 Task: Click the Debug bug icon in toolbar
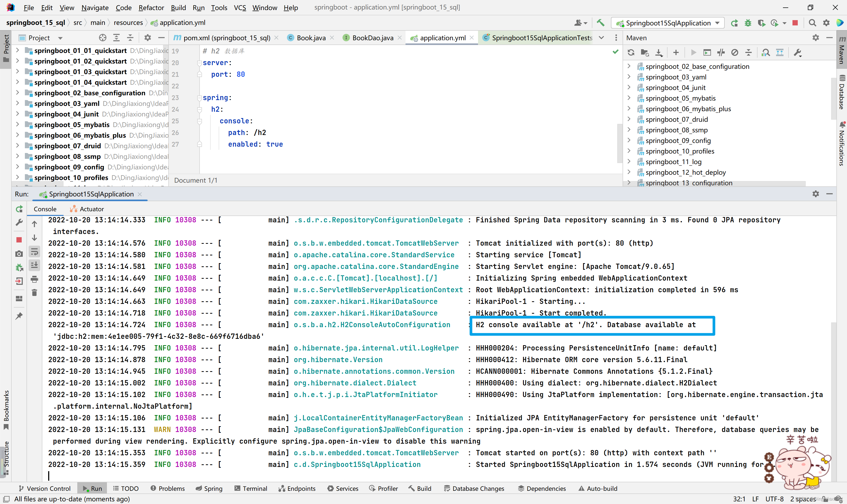click(x=748, y=23)
